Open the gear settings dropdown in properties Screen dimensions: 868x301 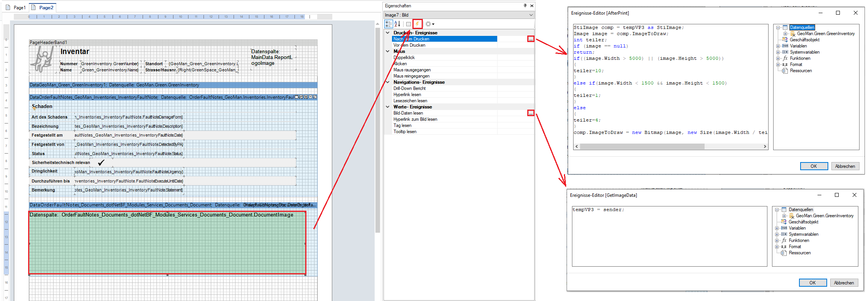coord(429,24)
